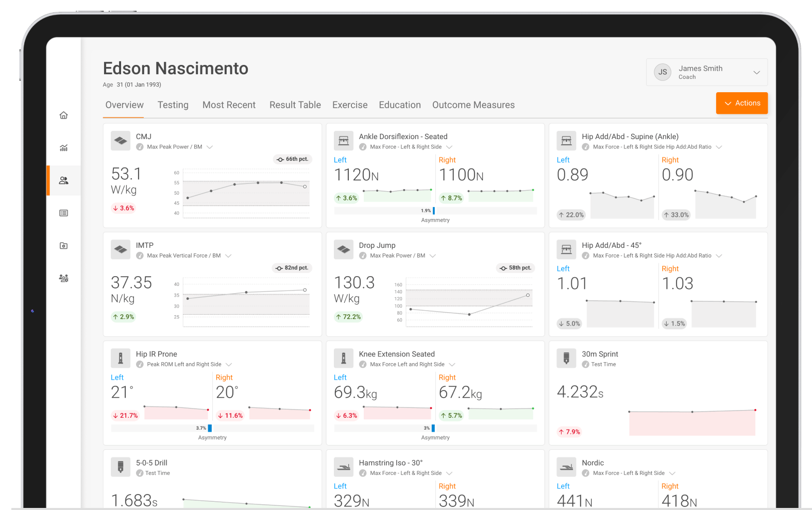Switch to the Outcome Measures tab
This screenshot has height=510, width=812.
click(x=473, y=105)
